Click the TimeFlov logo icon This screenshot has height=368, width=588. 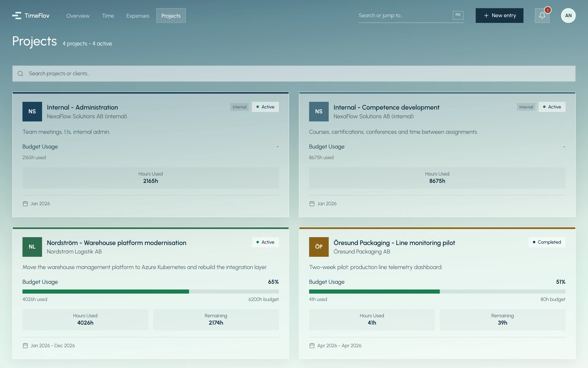[x=17, y=15]
